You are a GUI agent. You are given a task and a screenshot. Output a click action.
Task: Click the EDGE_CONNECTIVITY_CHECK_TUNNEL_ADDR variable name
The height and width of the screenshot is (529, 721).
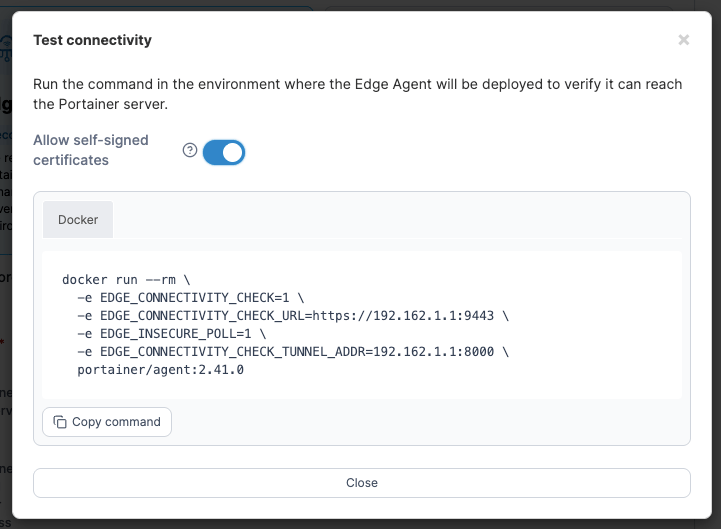pyautogui.click(x=233, y=351)
